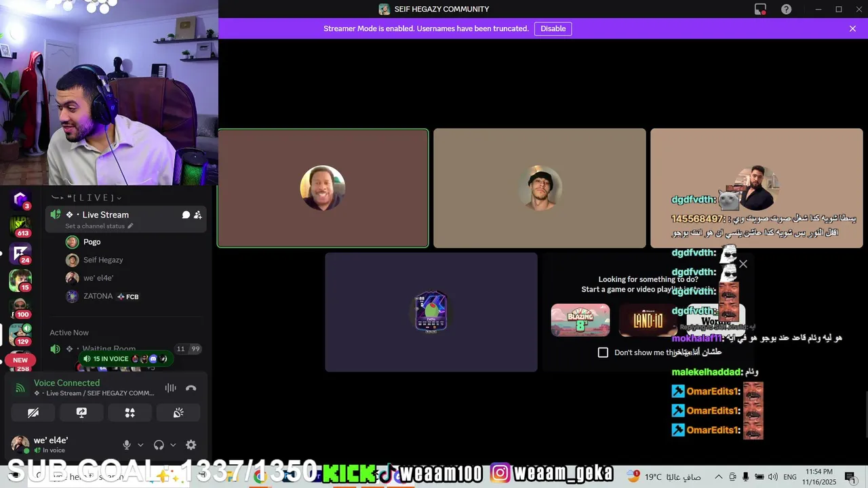Click the battery icon in tray
The image size is (868, 488).
point(759,477)
